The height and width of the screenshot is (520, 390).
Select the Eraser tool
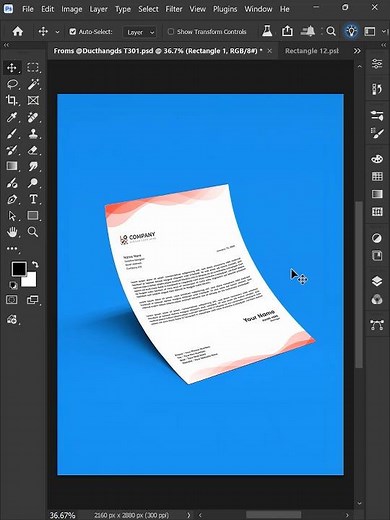point(33,150)
